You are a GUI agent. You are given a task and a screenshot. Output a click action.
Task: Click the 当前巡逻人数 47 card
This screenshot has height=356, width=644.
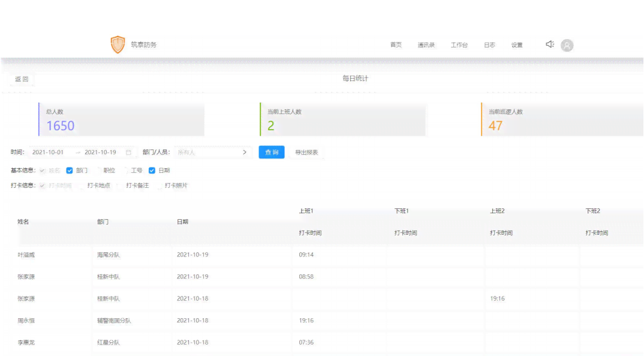(x=562, y=119)
